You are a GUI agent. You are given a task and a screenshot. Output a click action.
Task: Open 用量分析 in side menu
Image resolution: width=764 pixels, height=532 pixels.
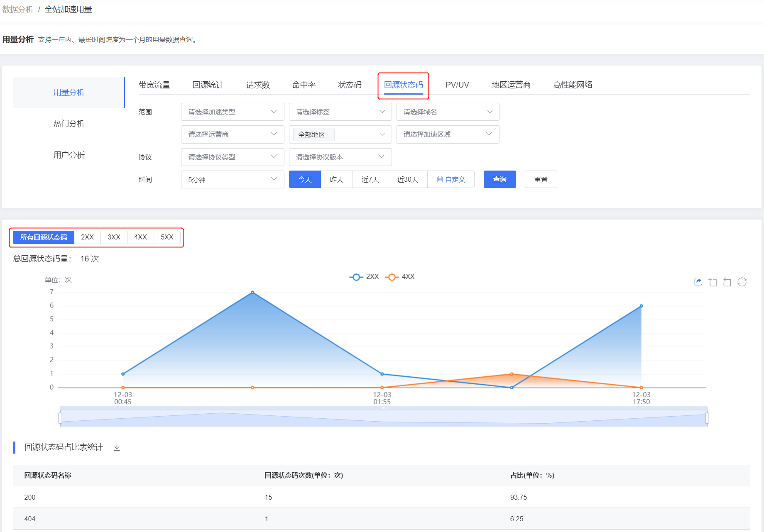click(69, 92)
